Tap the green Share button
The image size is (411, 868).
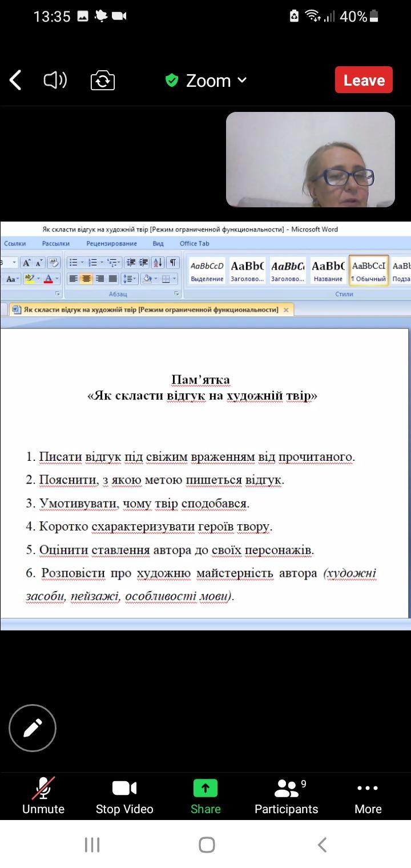point(205,795)
